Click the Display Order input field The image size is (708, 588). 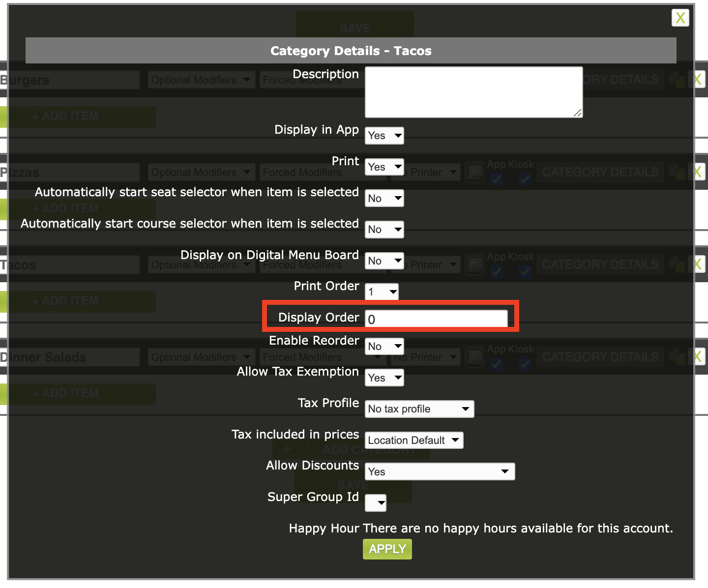(x=437, y=319)
